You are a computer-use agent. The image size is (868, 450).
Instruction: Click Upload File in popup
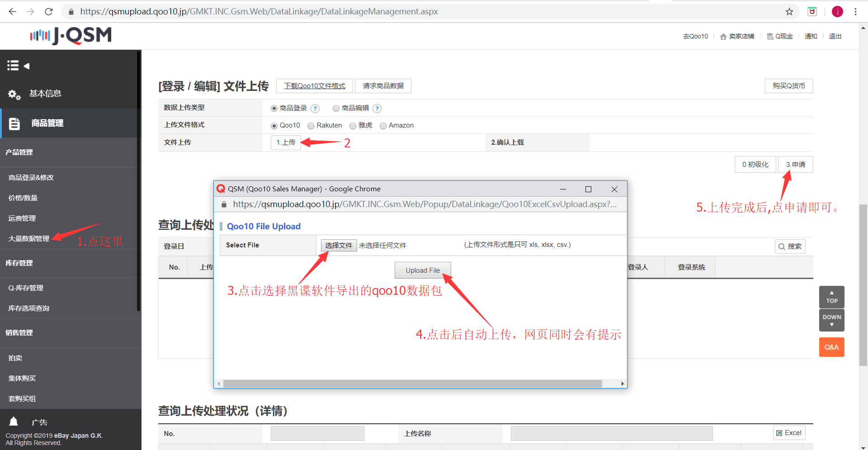click(x=423, y=270)
